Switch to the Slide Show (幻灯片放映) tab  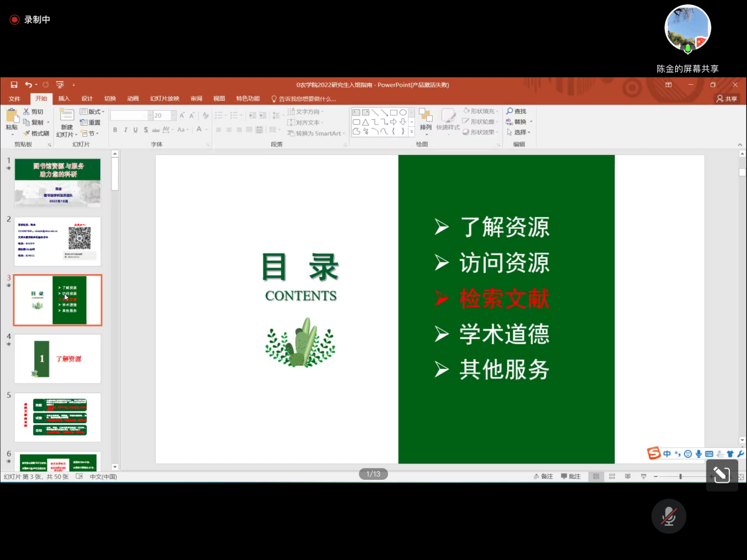pyautogui.click(x=164, y=99)
